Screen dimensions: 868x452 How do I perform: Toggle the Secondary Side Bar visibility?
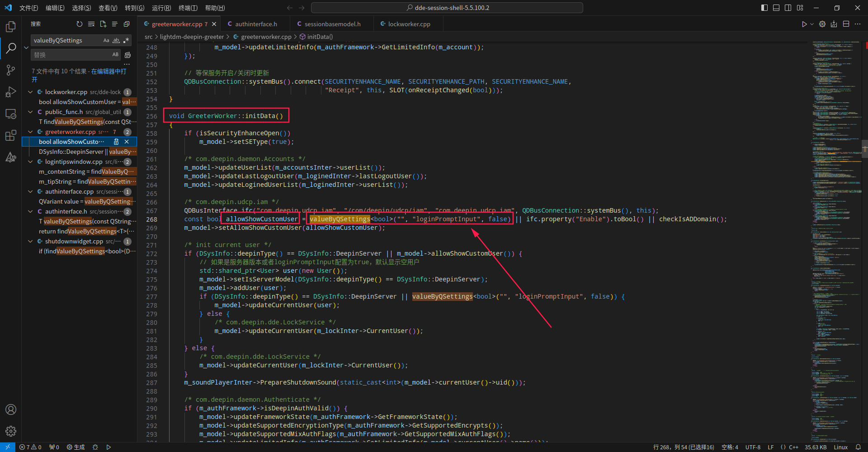[x=788, y=8]
